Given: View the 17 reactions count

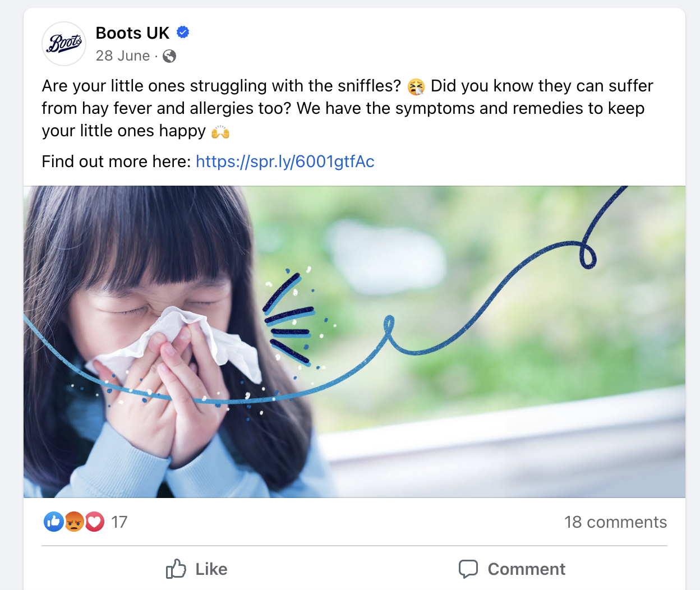Looking at the screenshot, I should coord(119,522).
